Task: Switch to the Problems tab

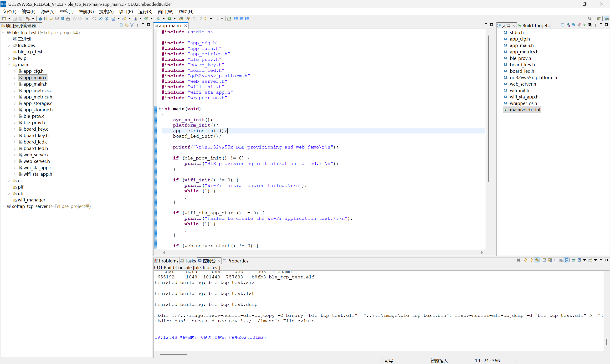Action: pos(166,261)
